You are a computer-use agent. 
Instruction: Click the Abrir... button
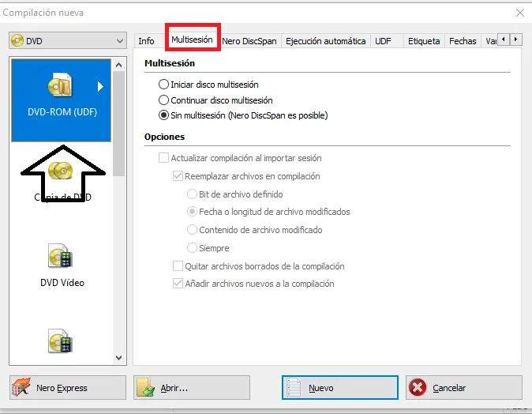pyautogui.click(x=192, y=387)
